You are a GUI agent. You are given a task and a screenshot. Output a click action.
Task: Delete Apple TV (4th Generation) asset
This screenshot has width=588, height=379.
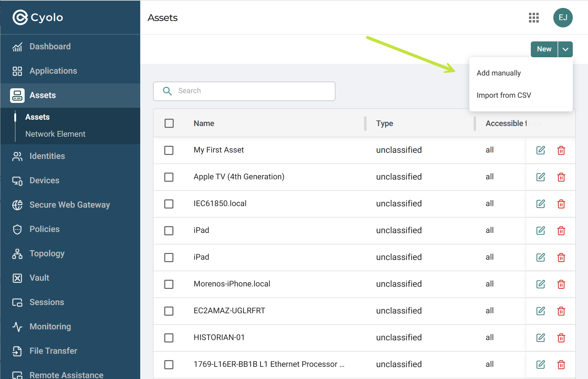coord(561,177)
